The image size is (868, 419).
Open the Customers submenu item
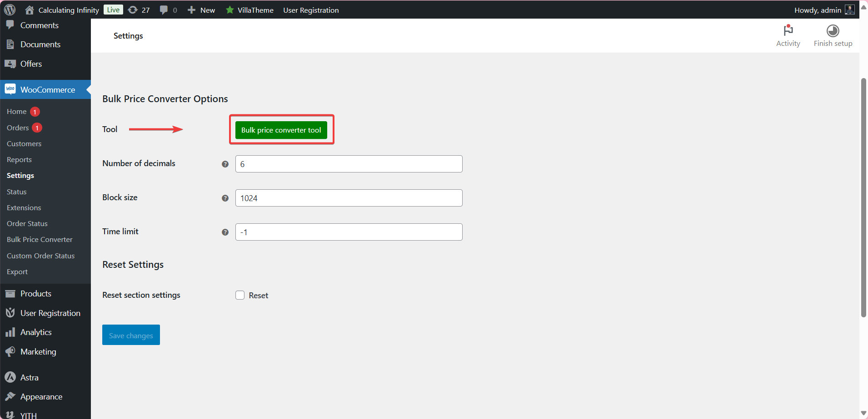(24, 144)
